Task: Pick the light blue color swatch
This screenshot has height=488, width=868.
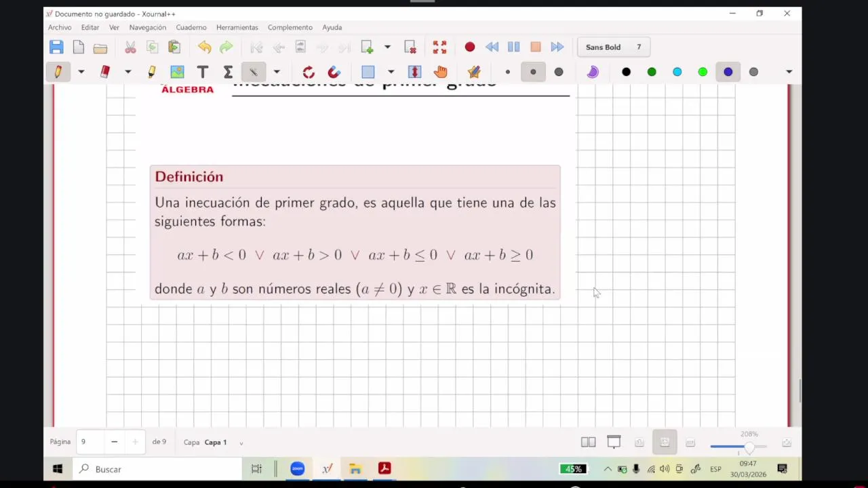Action: tap(677, 72)
